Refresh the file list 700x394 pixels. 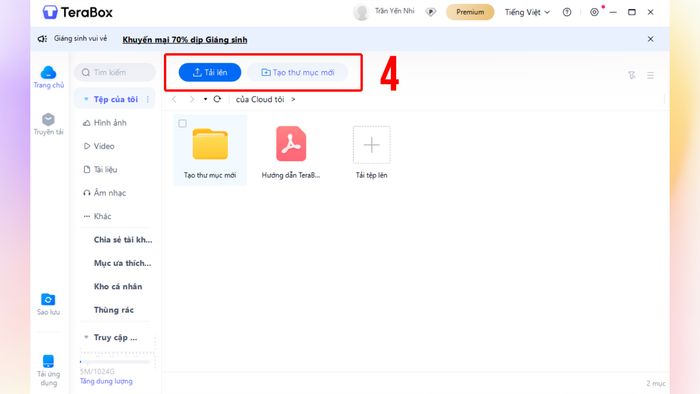[217, 99]
